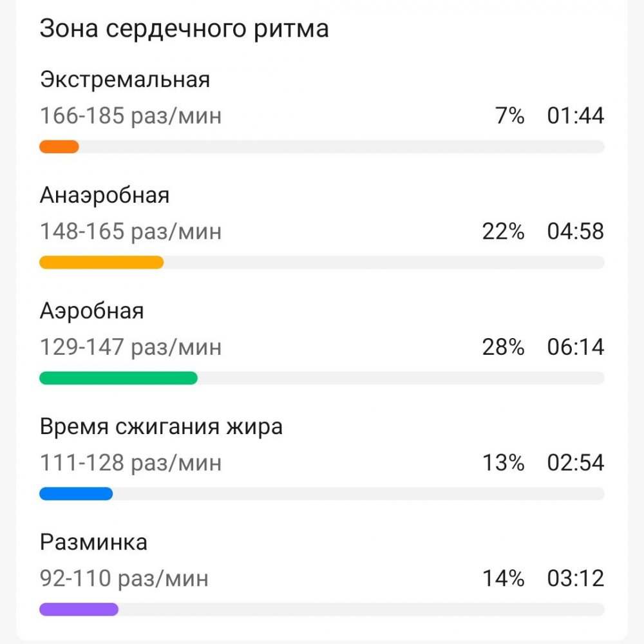Click the "Зона сердечного ритма" heading

pos(184,30)
